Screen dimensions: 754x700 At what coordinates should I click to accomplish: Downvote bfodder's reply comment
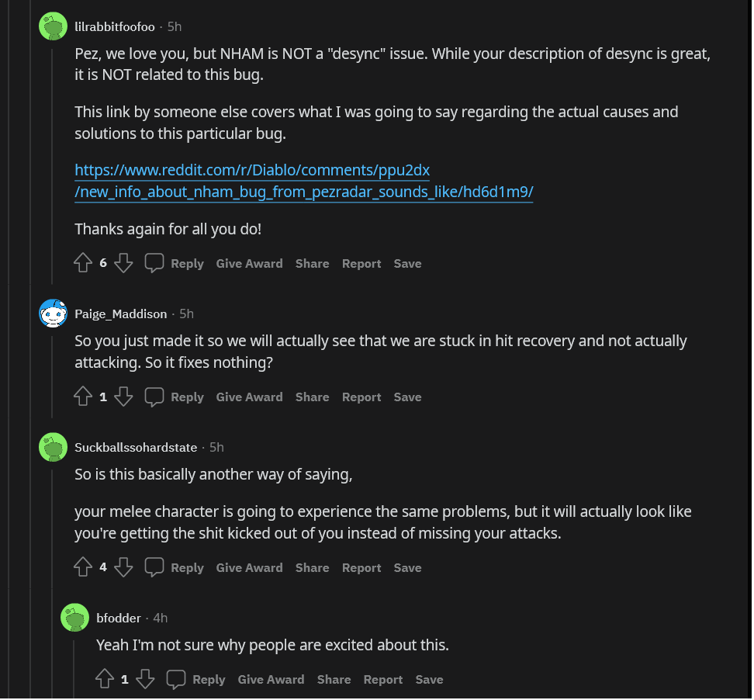[x=145, y=680]
